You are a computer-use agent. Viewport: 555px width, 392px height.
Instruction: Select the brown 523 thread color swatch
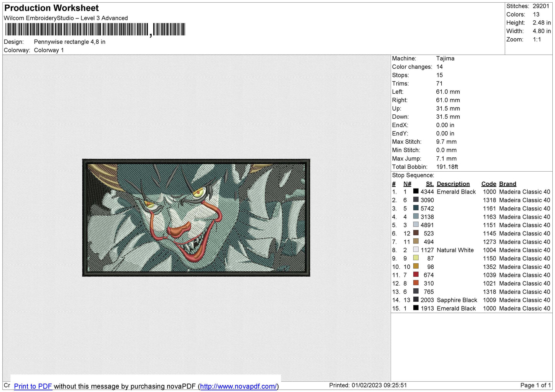(416, 233)
